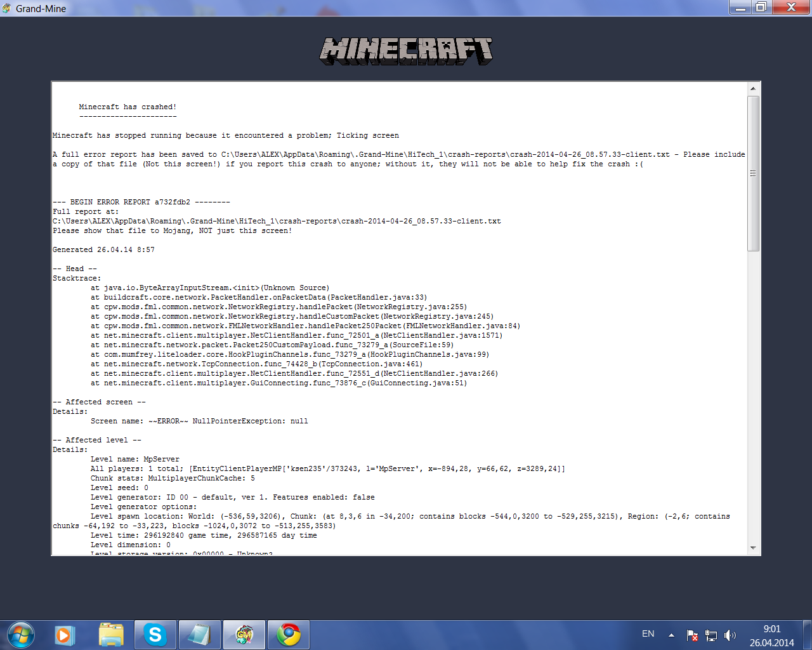Click the "com.mumfrey.liteloader.core.HookPluginChannels" stack line
The height and width of the screenshot is (650, 812).
290,354
